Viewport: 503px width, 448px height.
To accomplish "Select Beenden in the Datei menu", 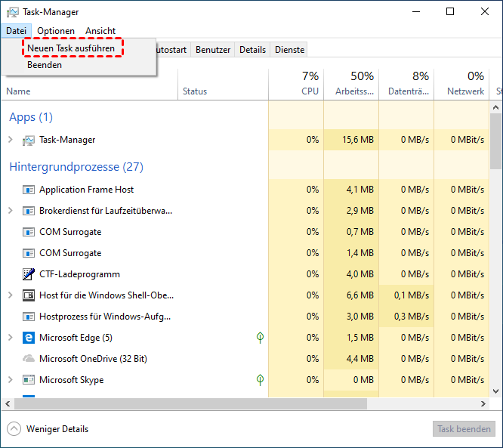I will (45, 65).
